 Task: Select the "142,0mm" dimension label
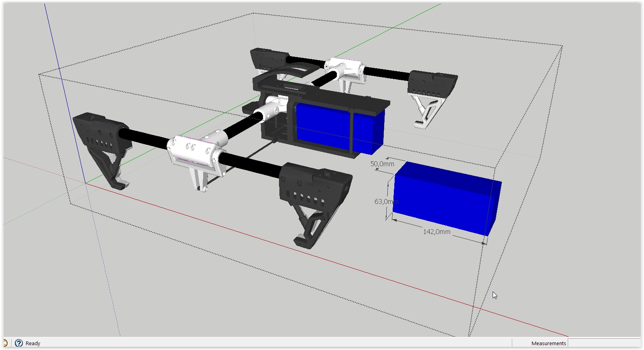click(437, 232)
